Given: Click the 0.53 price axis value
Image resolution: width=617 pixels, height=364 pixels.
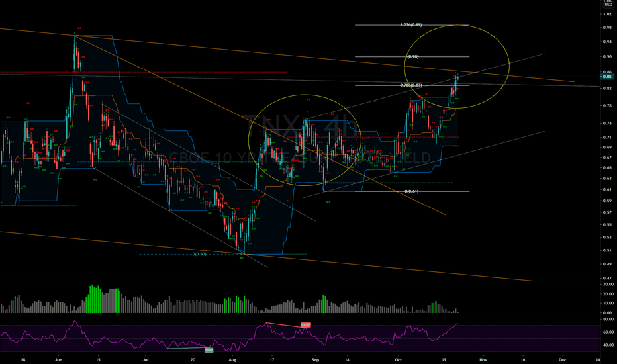Looking at the screenshot, I should [x=607, y=238].
